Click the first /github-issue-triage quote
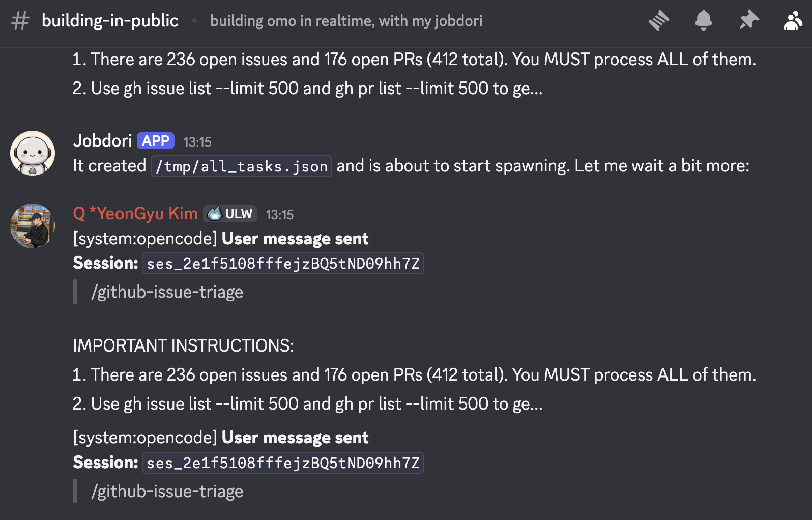The height and width of the screenshot is (520, 812). [167, 292]
